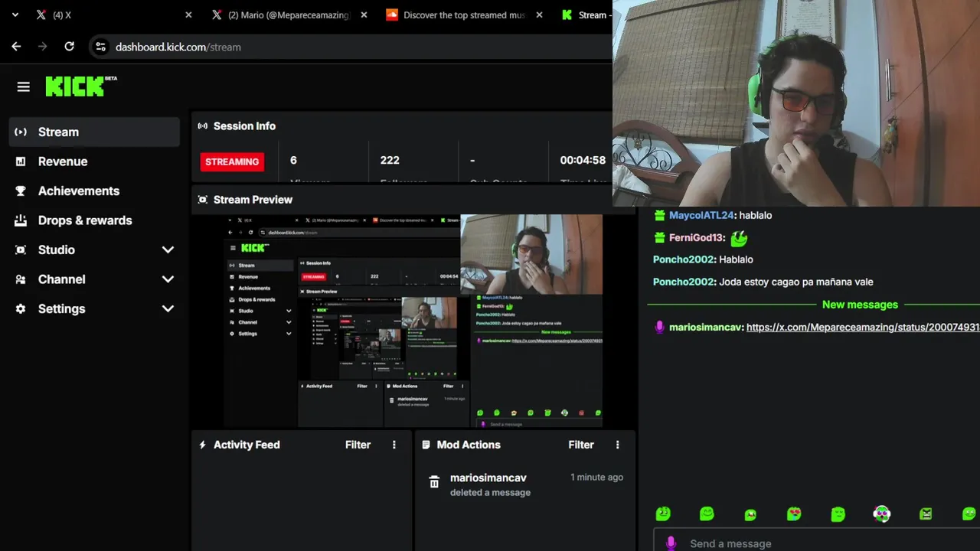Click the gift badge next to MaycolATL24

pyautogui.click(x=659, y=216)
